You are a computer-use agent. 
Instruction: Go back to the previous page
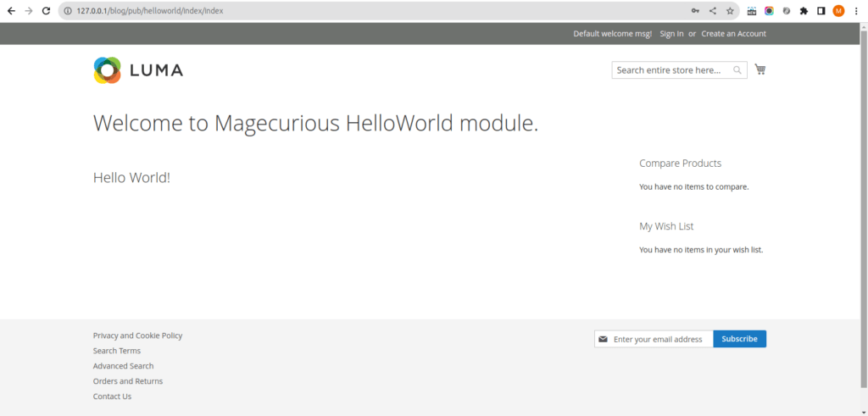pyautogui.click(x=11, y=11)
